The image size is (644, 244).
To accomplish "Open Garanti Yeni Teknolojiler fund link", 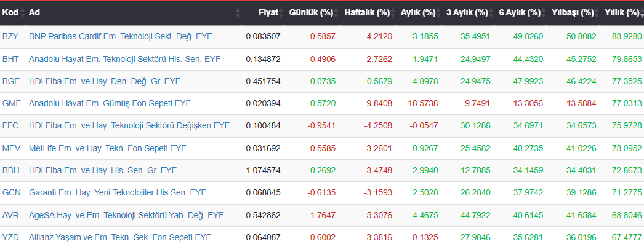I will [x=118, y=192].
